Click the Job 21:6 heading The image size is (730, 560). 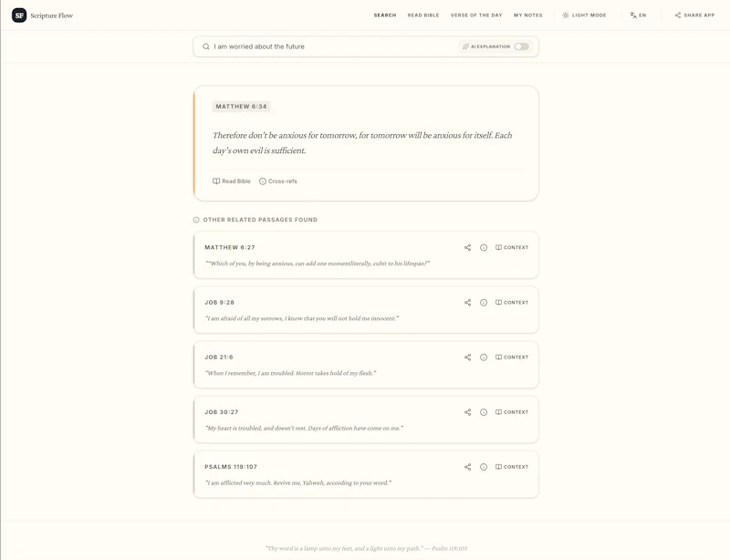click(x=219, y=357)
